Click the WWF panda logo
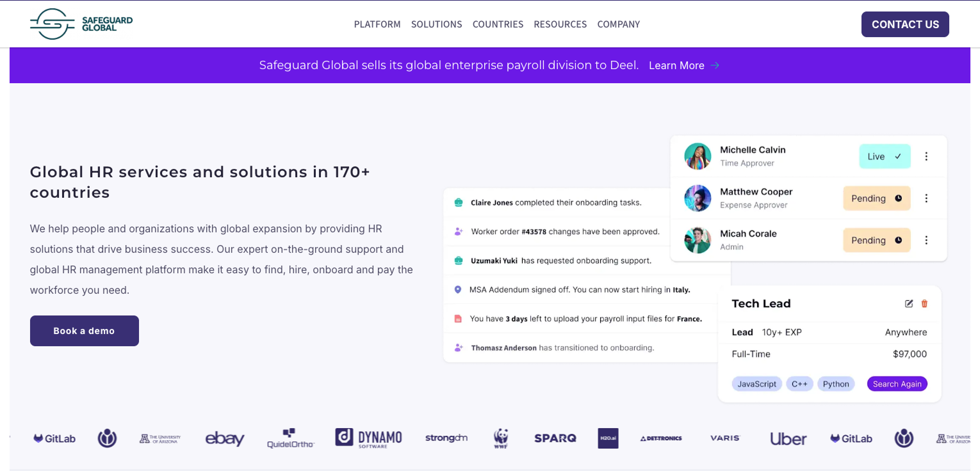Image resolution: width=980 pixels, height=471 pixels. pyautogui.click(x=501, y=438)
